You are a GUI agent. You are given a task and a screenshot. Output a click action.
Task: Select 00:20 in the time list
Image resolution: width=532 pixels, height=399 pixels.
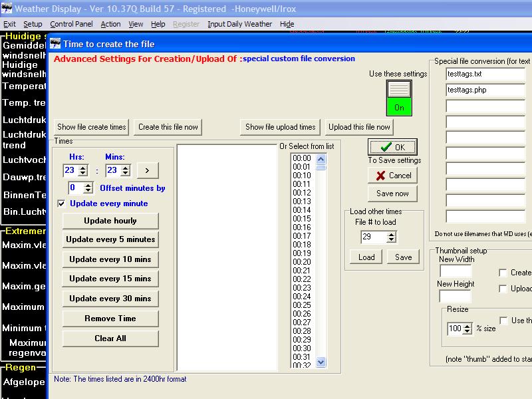coord(302,262)
